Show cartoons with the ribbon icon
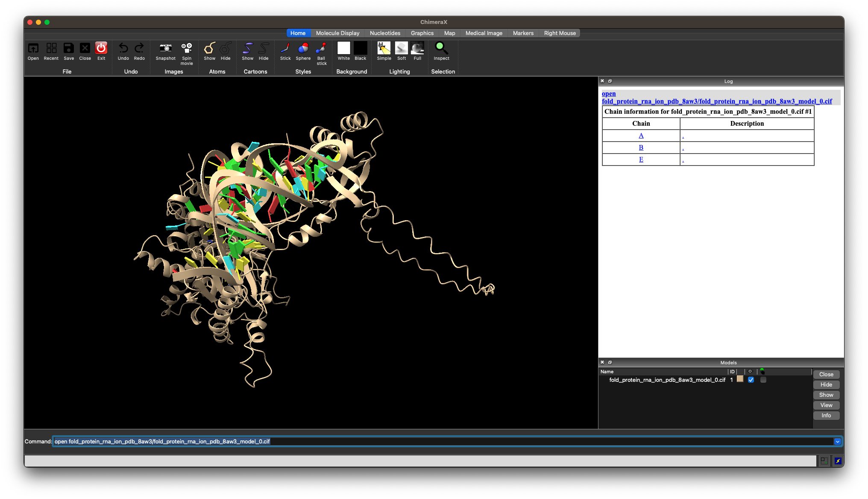This screenshot has width=868, height=499. pyautogui.click(x=247, y=48)
